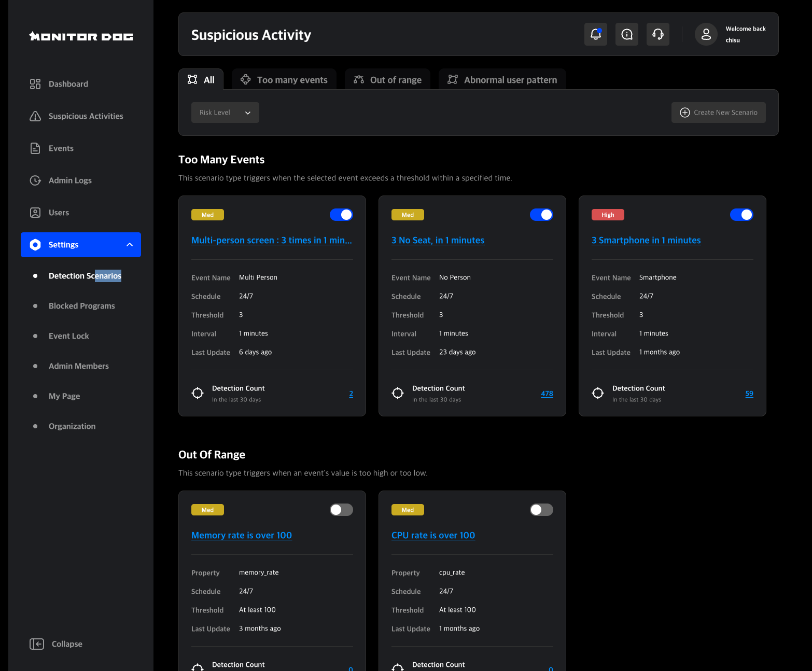Enable the CPU rate is over 100 toggle
812x671 pixels.
point(541,510)
